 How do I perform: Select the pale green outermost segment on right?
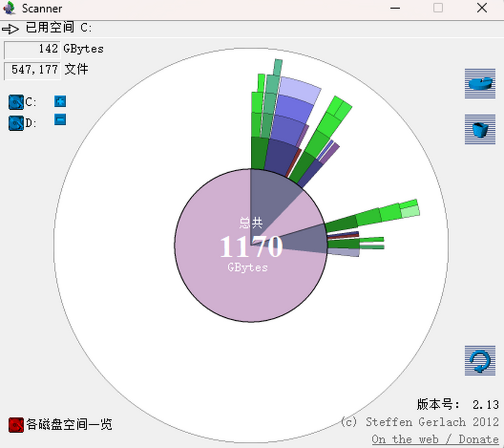(x=410, y=211)
